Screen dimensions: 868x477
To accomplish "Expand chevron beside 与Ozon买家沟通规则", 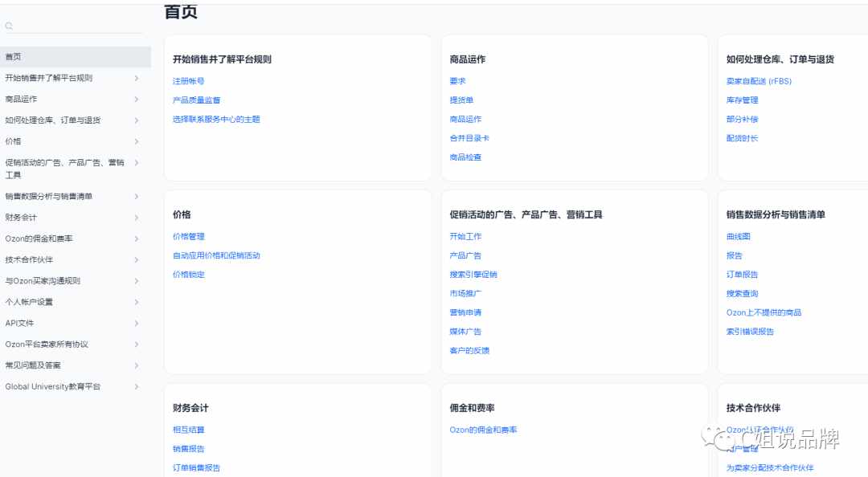I will 136,280.
